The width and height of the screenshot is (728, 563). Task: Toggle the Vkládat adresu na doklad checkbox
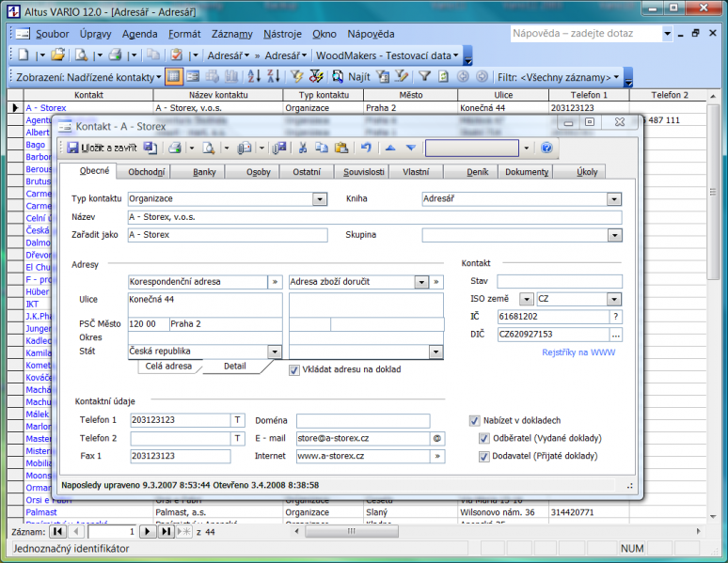pos(293,370)
